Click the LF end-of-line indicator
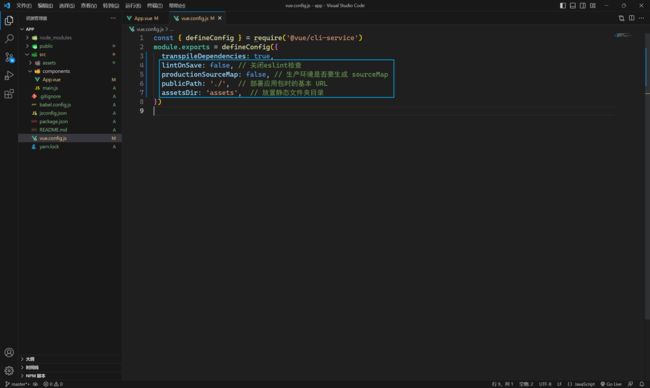The height and width of the screenshot is (388, 650). [559, 384]
